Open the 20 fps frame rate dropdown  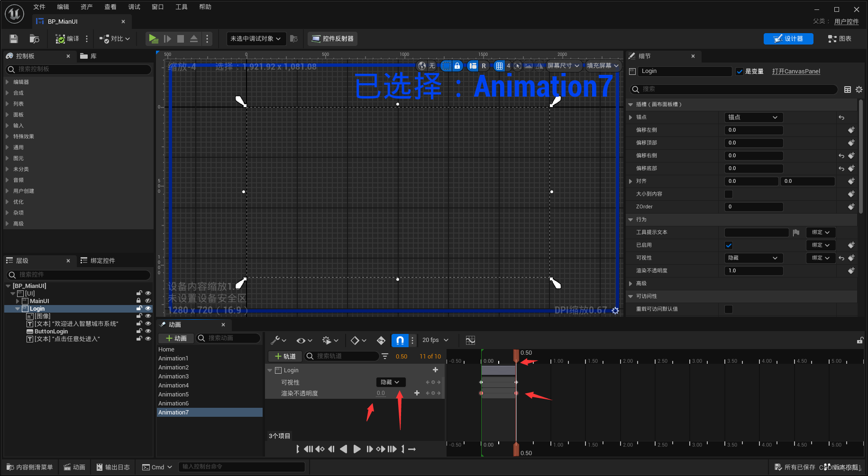coord(435,340)
